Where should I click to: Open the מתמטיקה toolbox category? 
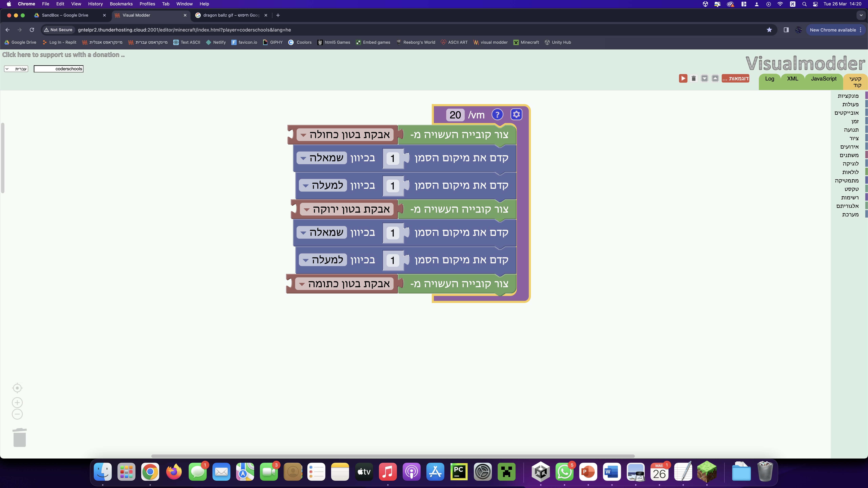[847, 181]
